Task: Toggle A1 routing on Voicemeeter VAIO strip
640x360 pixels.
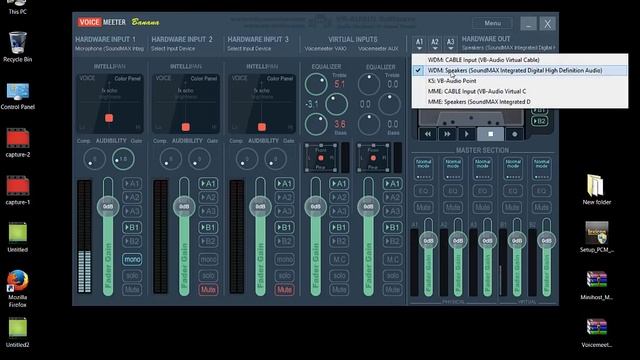Action: click(339, 184)
